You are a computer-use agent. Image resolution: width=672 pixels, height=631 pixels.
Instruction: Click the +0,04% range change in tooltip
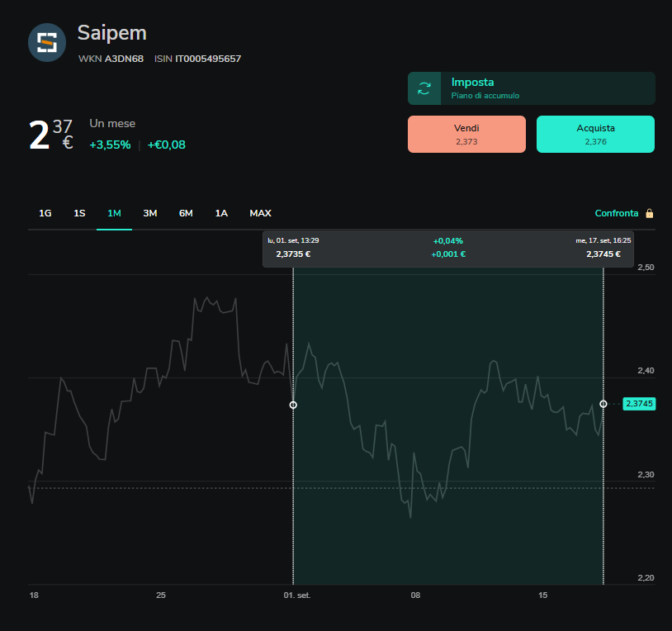(x=447, y=241)
